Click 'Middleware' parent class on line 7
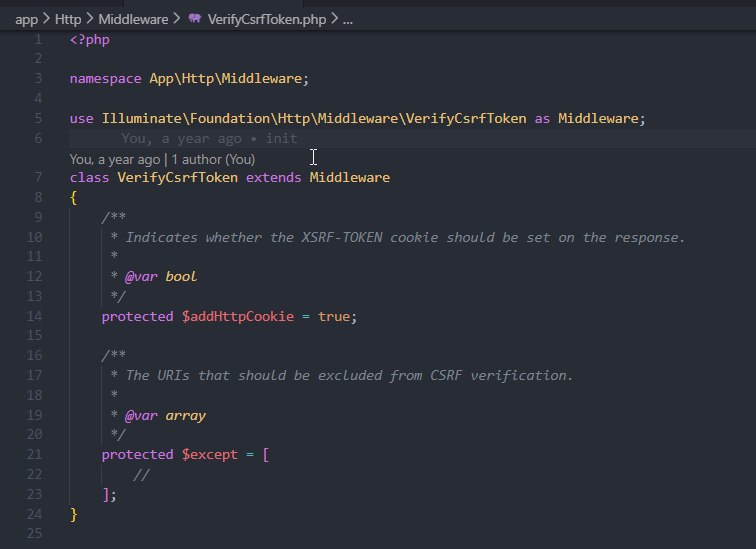The height and width of the screenshot is (549, 756). [x=350, y=178]
